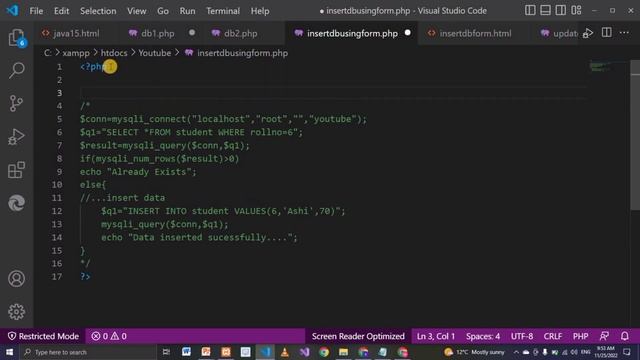Open File Explorer from taskbar
Viewport: 640px width, 360px height.
point(344,352)
